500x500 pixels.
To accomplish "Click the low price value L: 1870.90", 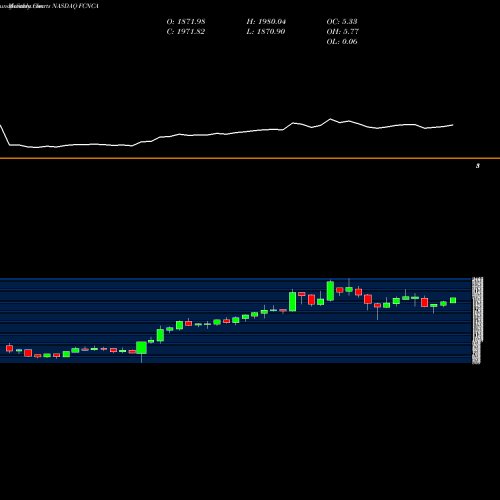I will pyautogui.click(x=266, y=32).
